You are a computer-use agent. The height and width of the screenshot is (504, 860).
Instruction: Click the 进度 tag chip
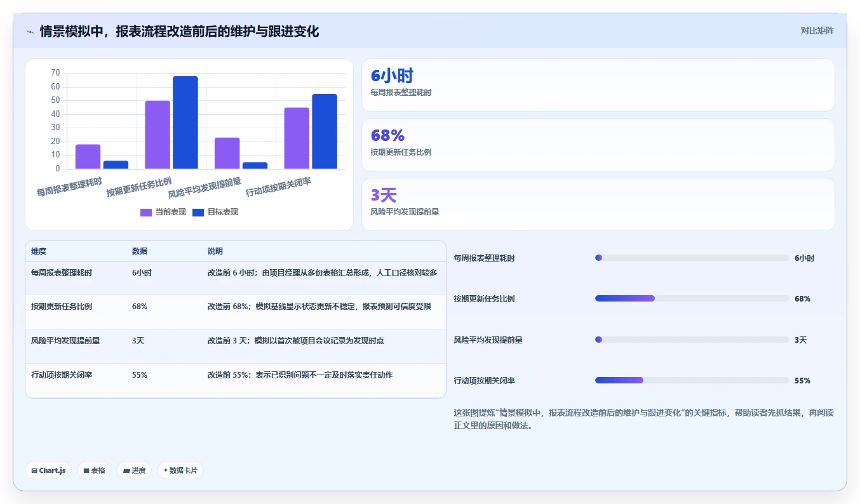pyautogui.click(x=134, y=470)
